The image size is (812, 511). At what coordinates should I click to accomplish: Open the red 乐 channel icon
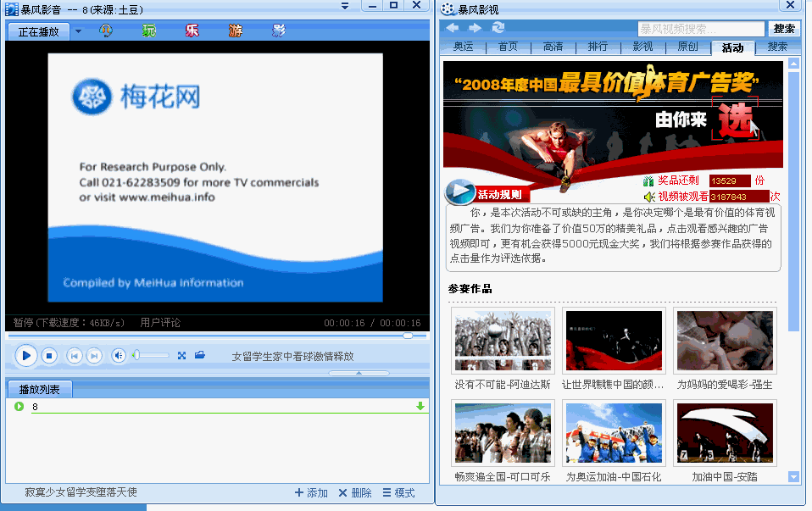pyautogui.click(x=192, y=31)
